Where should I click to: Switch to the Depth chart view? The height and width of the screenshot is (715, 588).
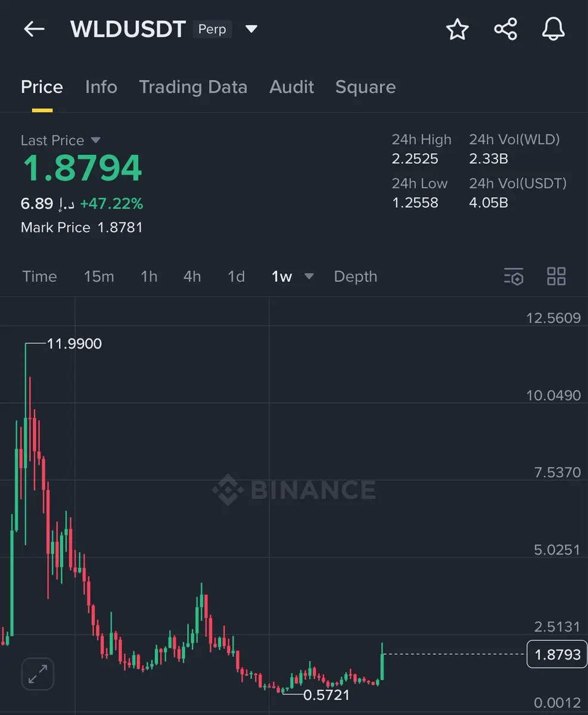click(x=356, y=276)
